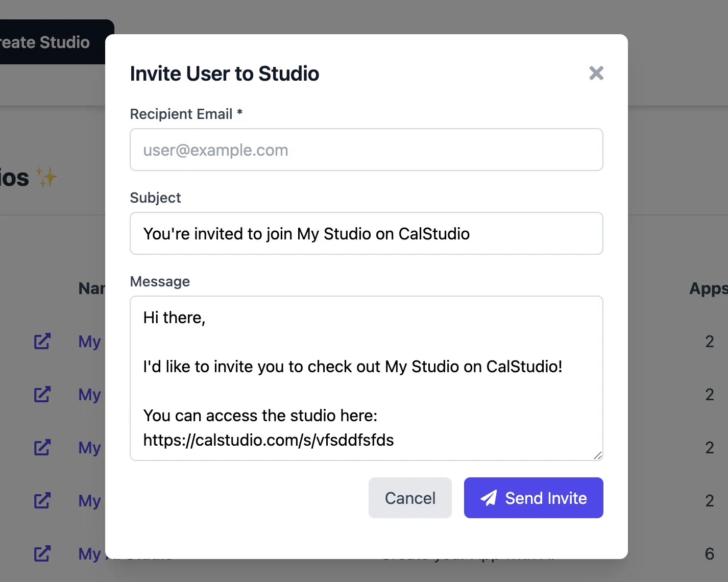
Task: Close the Invite User to Studio dialog
Action: (596, 73)
